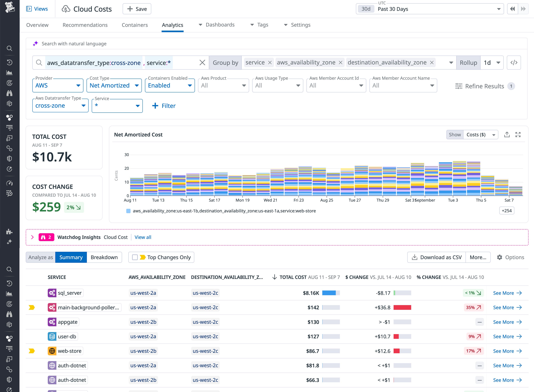The height and width of the screenshot is (392, 534).
Task: Expand the Watchdog Insights panel chevron
Action: (x=33, y=237)
